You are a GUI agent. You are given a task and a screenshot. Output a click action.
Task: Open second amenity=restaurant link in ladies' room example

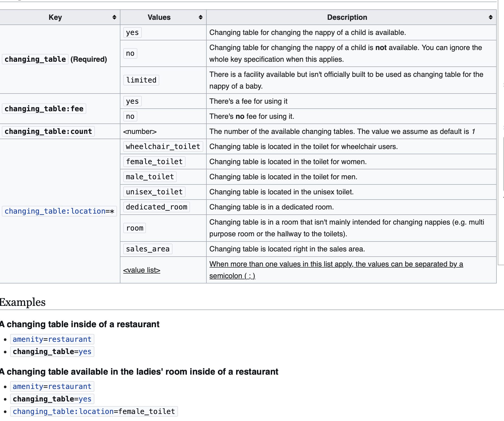52,386
